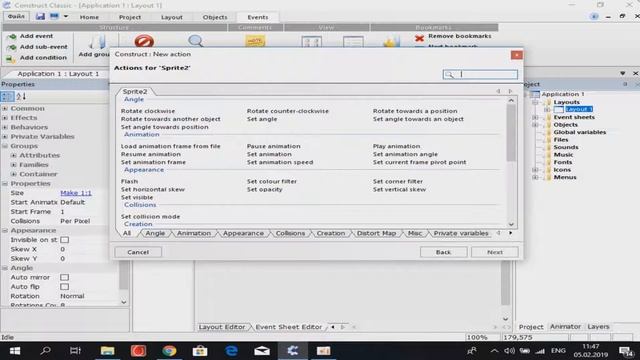
Task: Click the volume speaker tray icon
Action: point(509,351)
